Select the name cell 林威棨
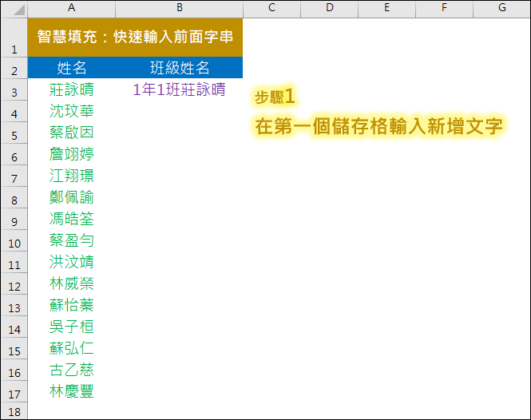Viewport: 531px width, 420px height. [71, 283]
